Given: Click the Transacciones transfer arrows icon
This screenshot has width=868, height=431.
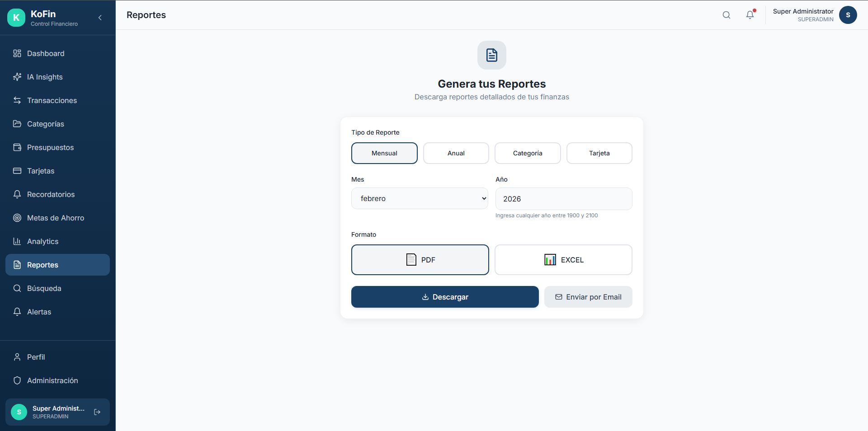Looking at the screenshot, I should [17, 100].
